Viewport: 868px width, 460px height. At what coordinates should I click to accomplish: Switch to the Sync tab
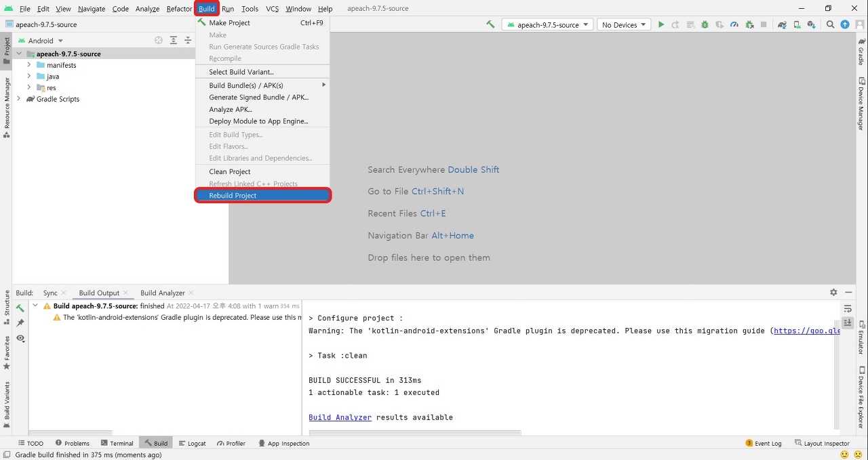pyautogui.click(x=50, y=293)
